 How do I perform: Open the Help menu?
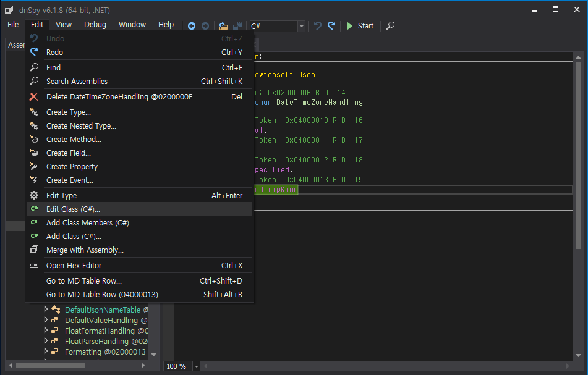[x=166, y=24]
